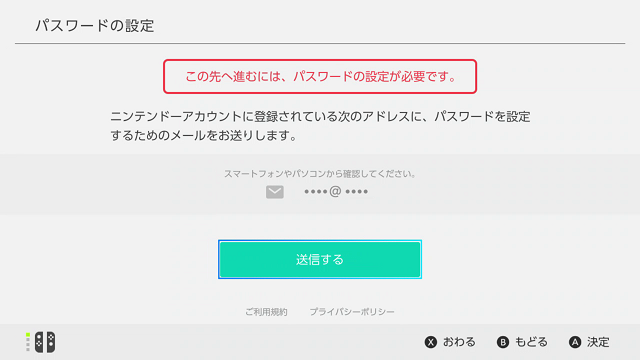
Task: Click the red password-required warning banner
Action: [x=320, y=76]
